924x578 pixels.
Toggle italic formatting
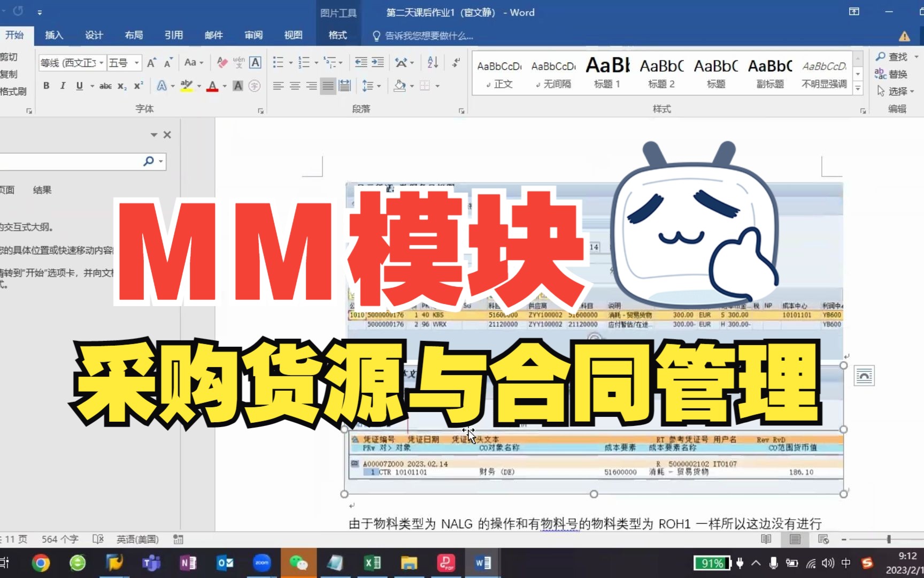(x=63, y=86)
